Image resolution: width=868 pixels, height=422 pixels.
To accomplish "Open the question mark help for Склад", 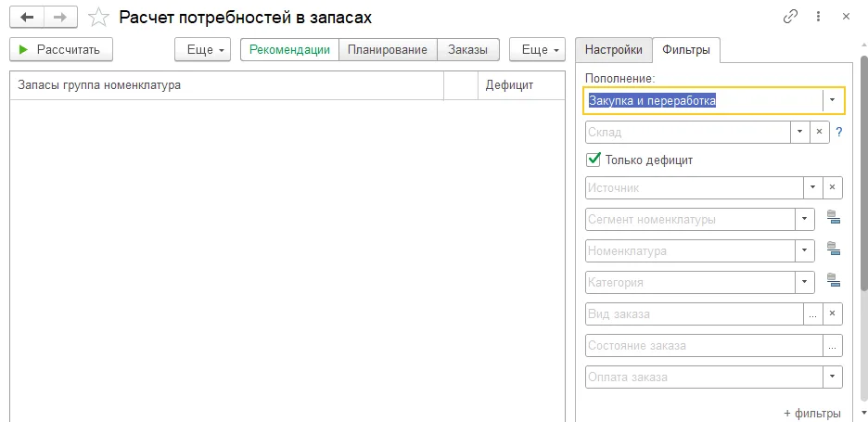I will coord(839,133).
